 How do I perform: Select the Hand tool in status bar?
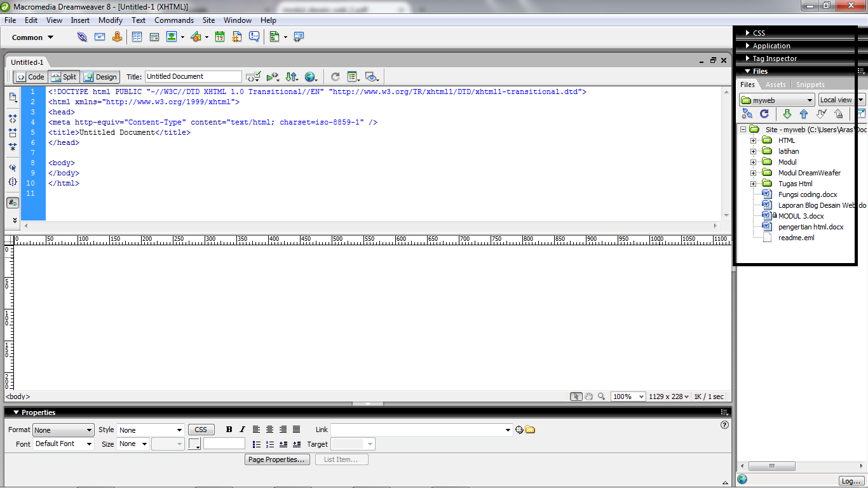588,396
